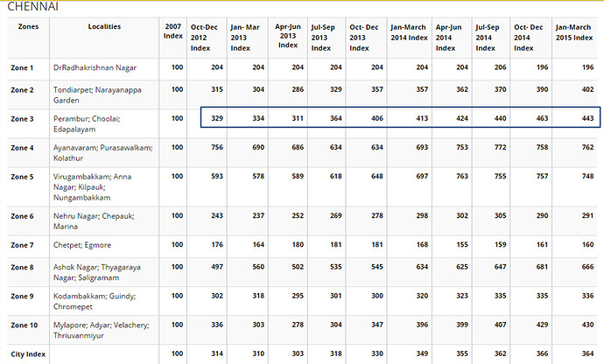
Task: Select the Zone 3 row label
Action: click(x=23, y=117)
